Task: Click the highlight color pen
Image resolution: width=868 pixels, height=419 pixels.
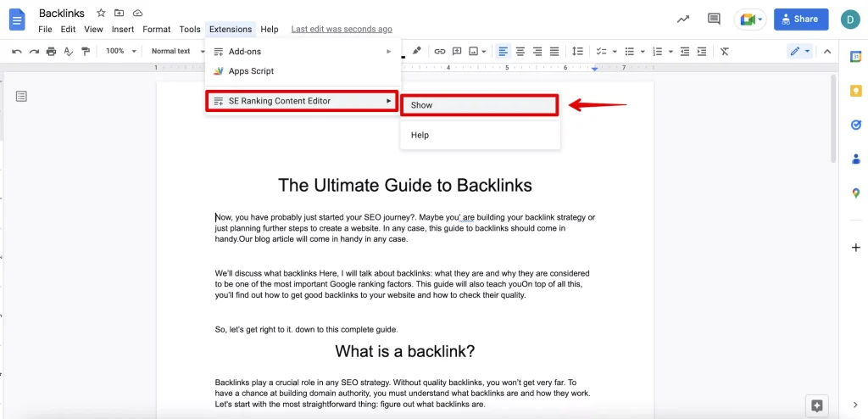Action: point(416,52)
